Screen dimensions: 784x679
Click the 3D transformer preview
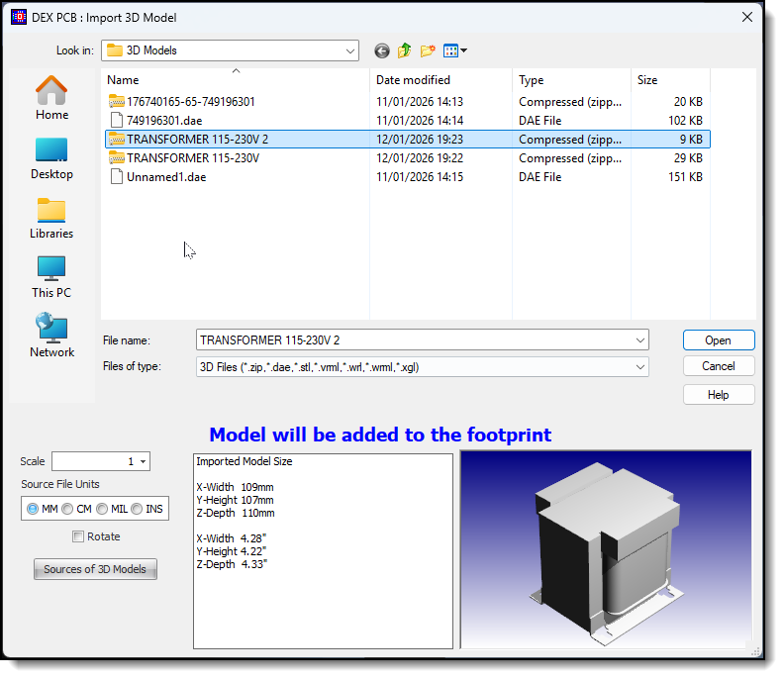point(606,549)
